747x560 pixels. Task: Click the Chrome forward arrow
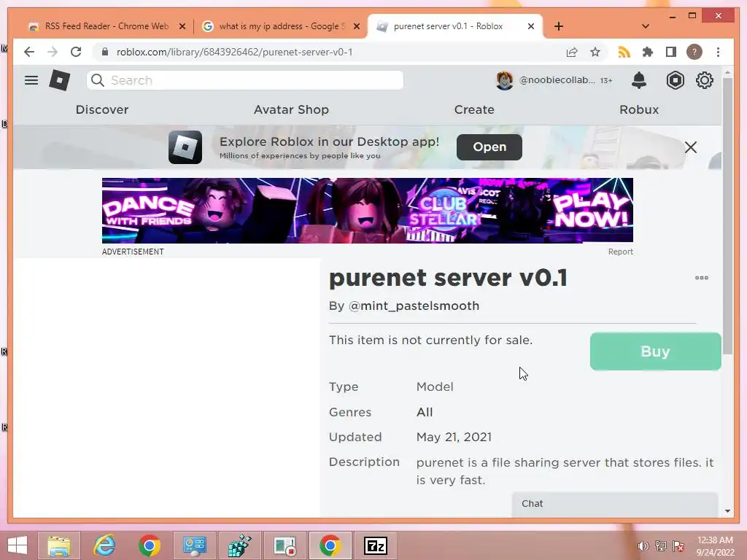click(x=53, y=52)
